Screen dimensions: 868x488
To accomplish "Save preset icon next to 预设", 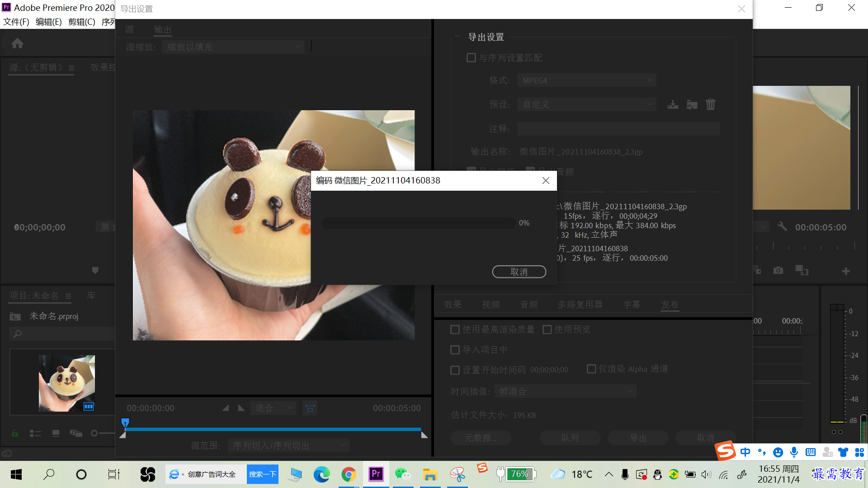I will (x=673, y=105).
